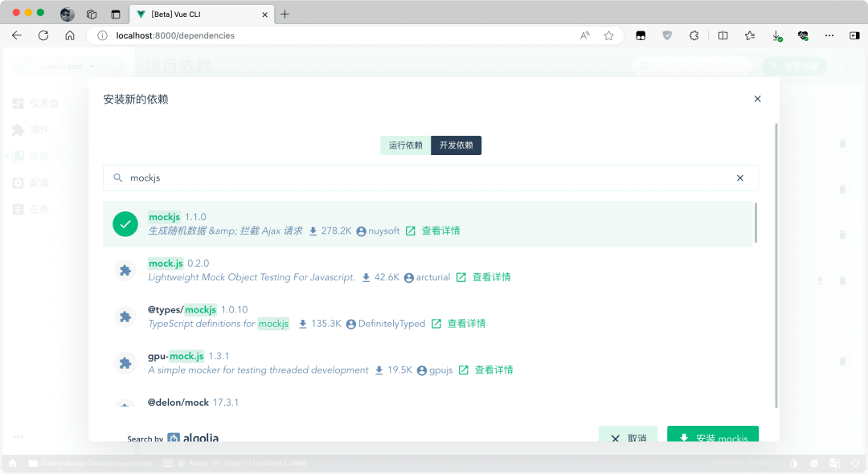Open 查看详情 link for gpu-mock.js
868x474 pixels.
[493, 370]
